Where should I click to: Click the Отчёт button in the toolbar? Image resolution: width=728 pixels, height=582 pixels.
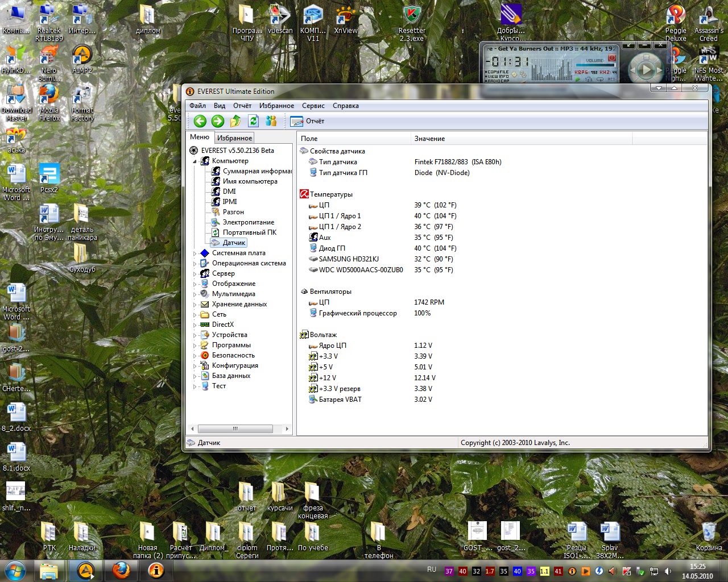[307, 121]
